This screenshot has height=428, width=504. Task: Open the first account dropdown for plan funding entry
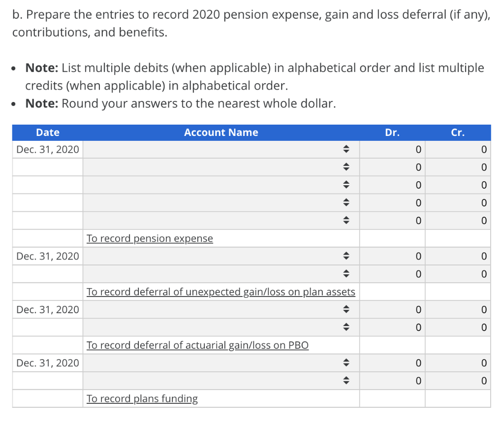click(x=346, y=363)
